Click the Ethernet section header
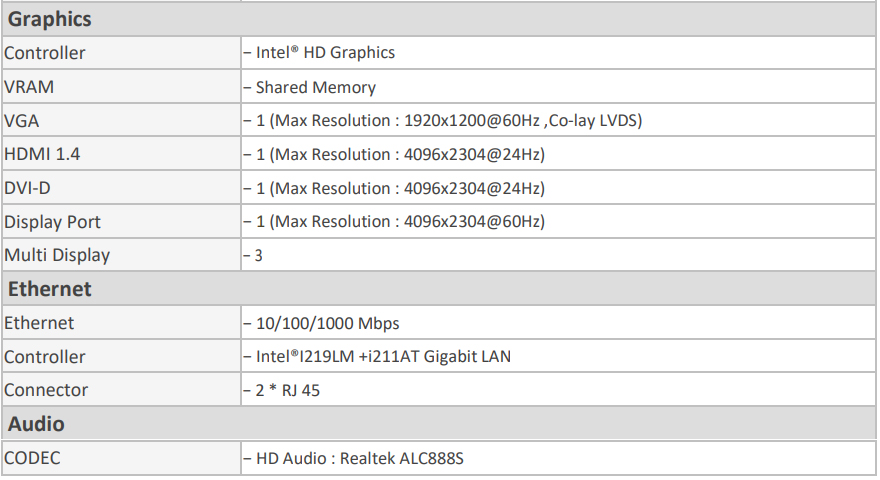Screen dimensions: 880x480 pyautogui.click(x=50, y=289)
